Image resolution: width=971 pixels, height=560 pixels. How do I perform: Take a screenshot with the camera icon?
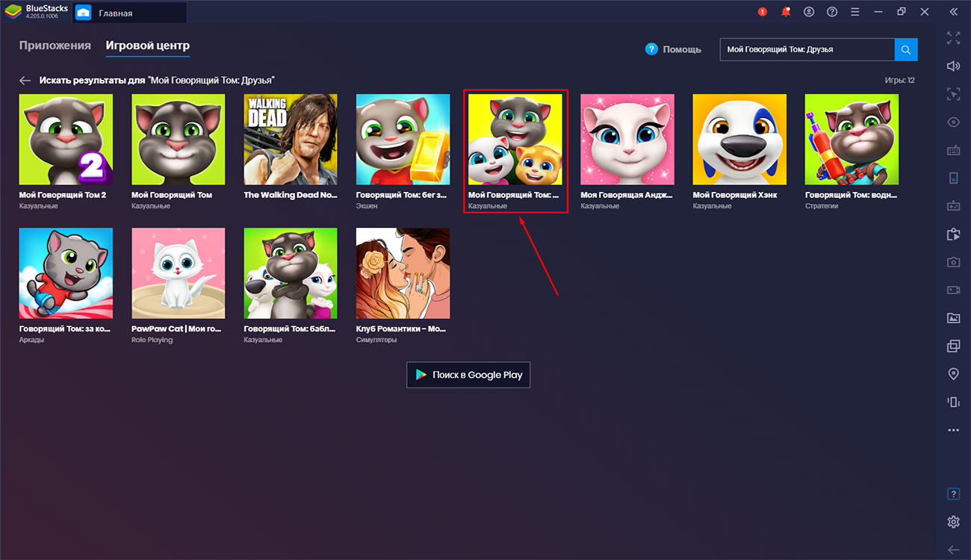tap(953, 262)
